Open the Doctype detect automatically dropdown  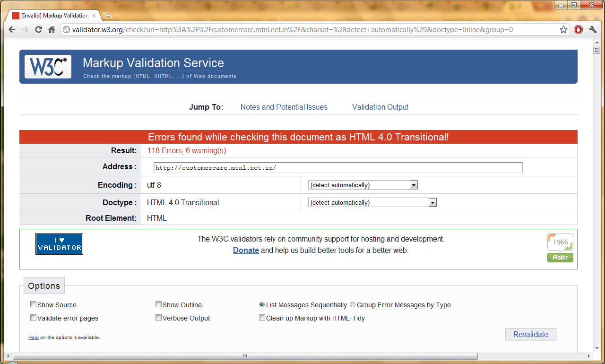(x=372, y=203)
